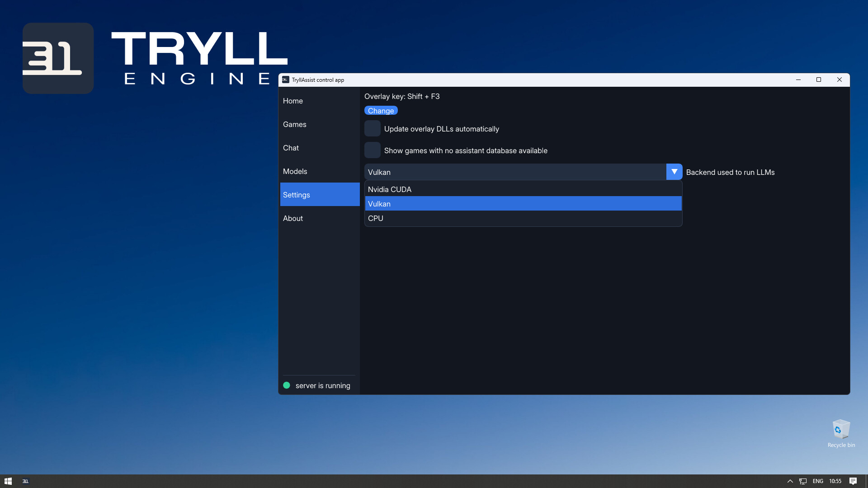Go to the Games section
The image size is (868, 488).
[320, 124]
